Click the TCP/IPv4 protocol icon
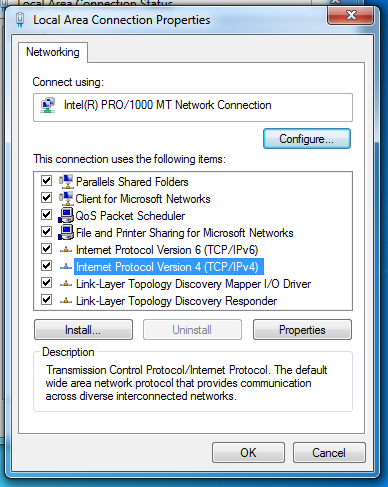 point(66,267)
